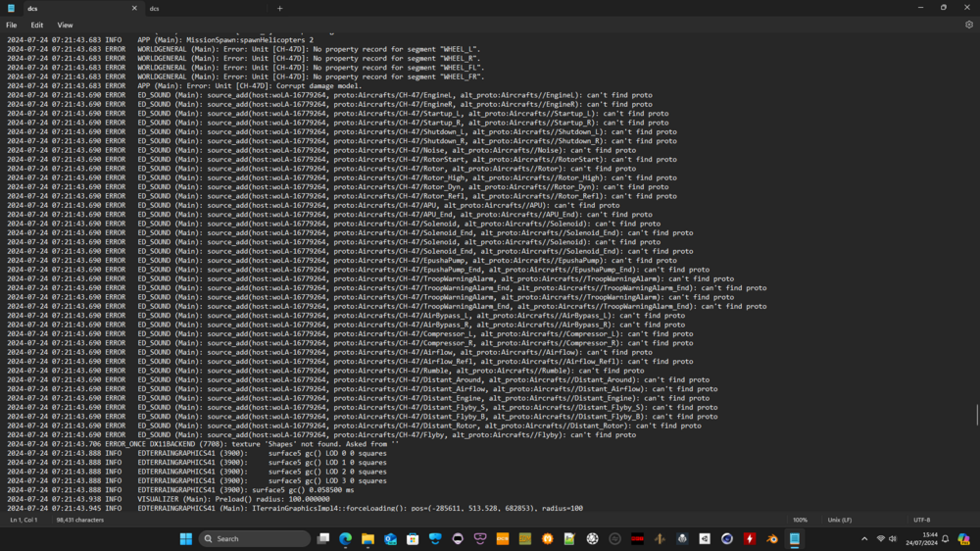Open Task View from the taskbar
This screenshot has width=980, height=551.
click(323, 539)
